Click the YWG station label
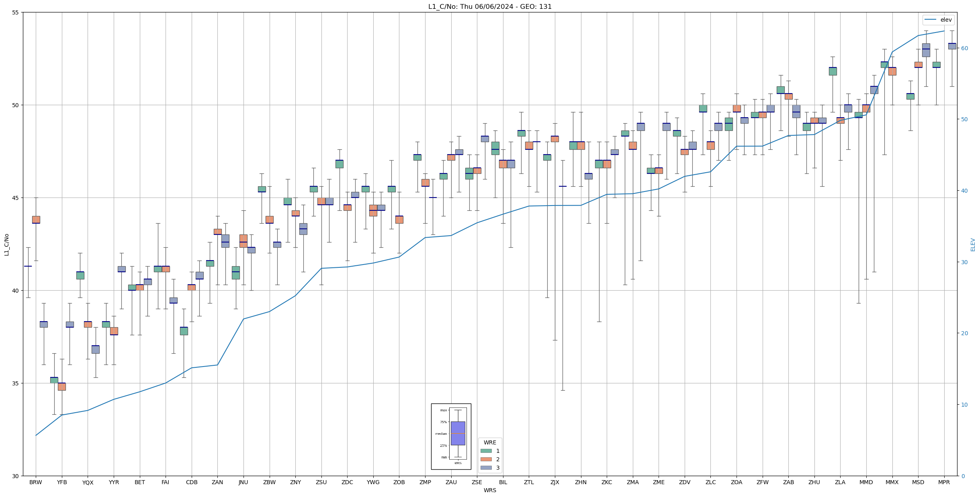 point(373,482)
